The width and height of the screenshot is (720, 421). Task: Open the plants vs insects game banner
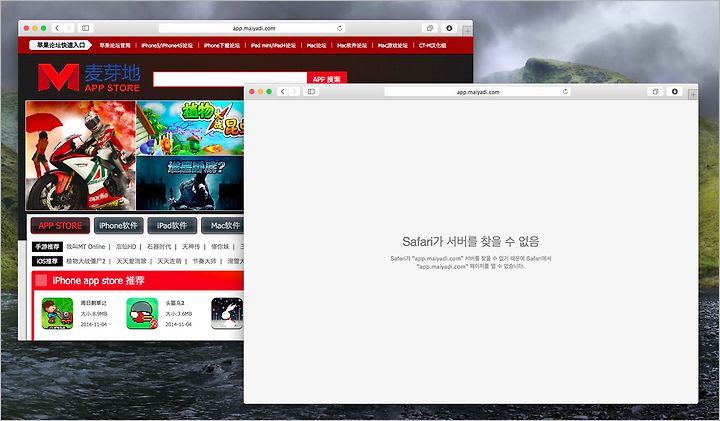point(190,128)
